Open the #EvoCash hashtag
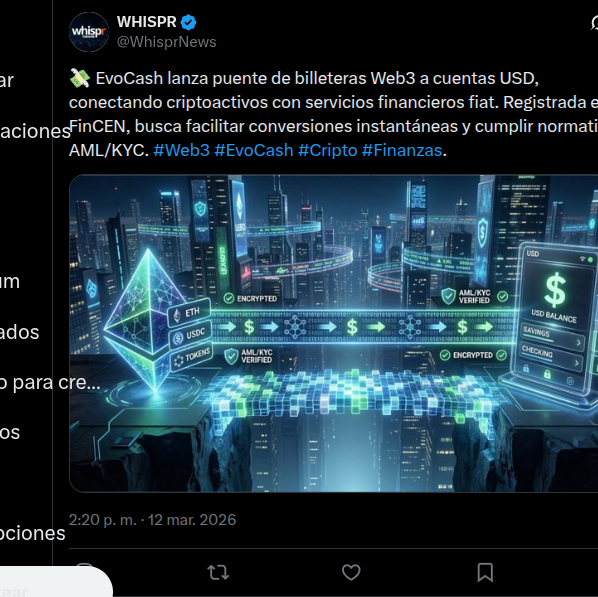 tap(254, 150)
